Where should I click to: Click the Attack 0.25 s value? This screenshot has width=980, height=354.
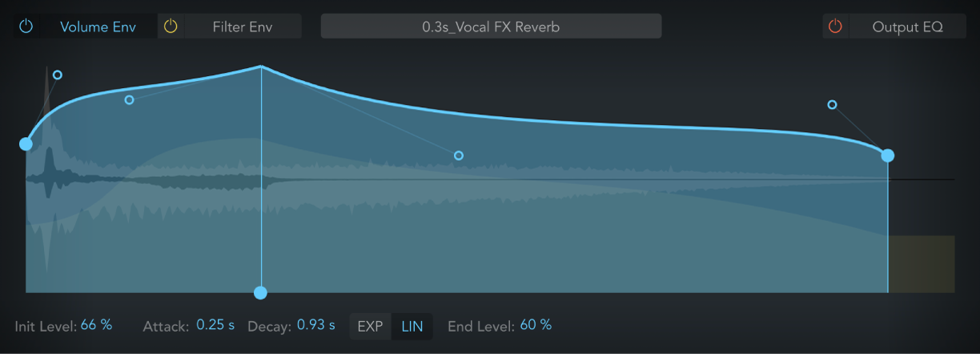point(215,325)
